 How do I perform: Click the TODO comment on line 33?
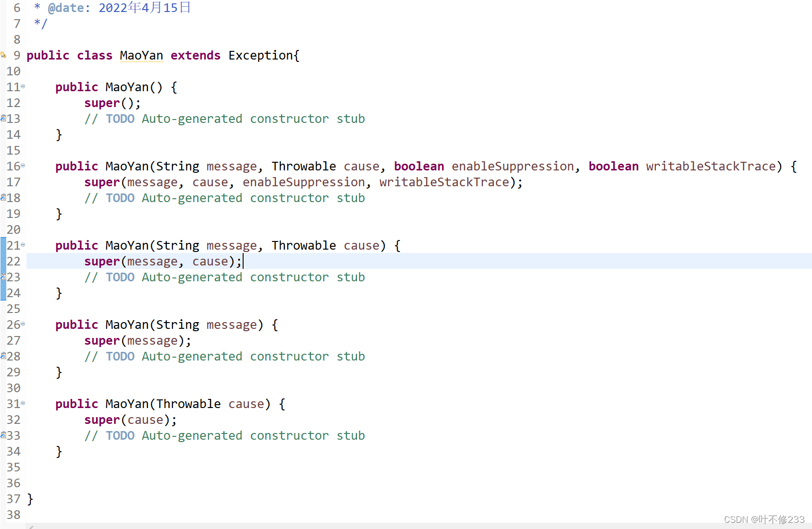click(x=224, y=435)
